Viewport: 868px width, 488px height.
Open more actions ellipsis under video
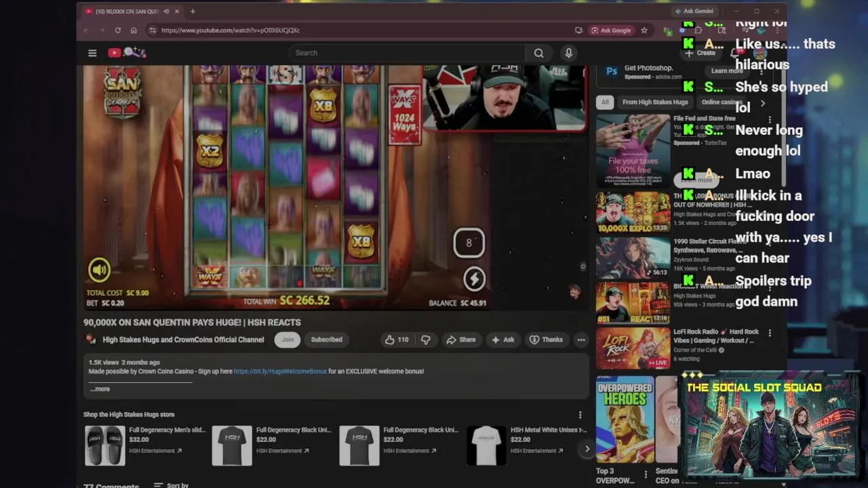(581, 340)
